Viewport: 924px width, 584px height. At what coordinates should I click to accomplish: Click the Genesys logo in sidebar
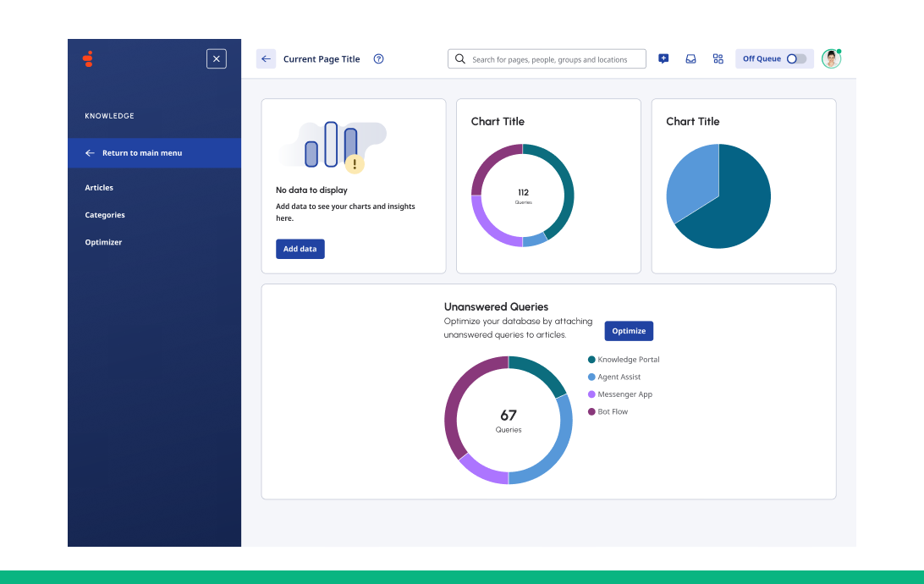pos(88,59)
